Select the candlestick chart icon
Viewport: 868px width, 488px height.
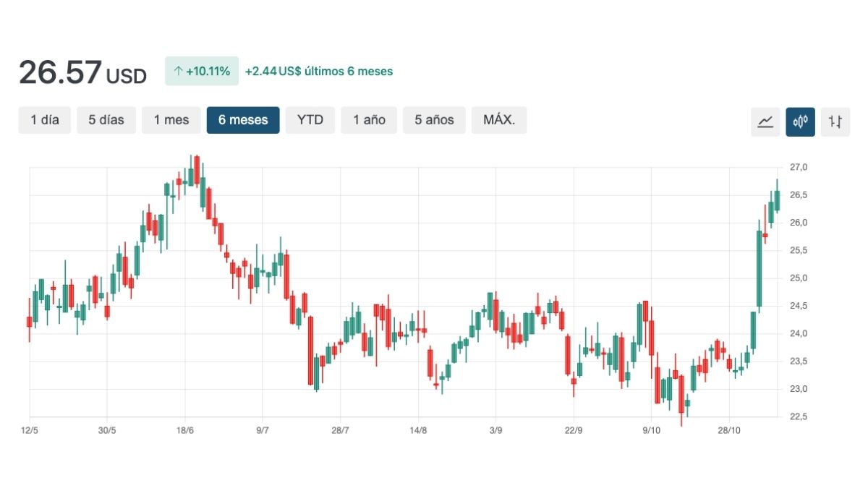tap(800, 121)
